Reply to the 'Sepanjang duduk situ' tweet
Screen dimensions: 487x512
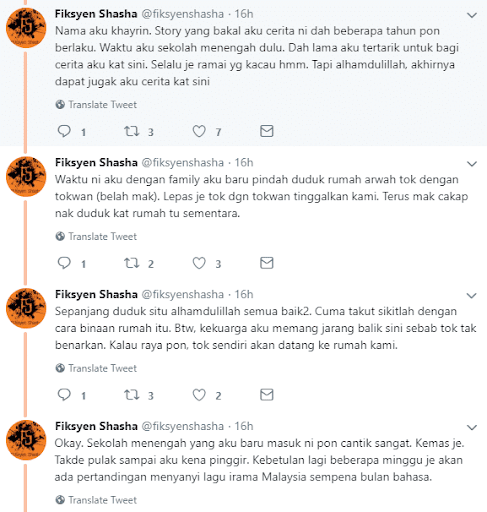(64, 395)
